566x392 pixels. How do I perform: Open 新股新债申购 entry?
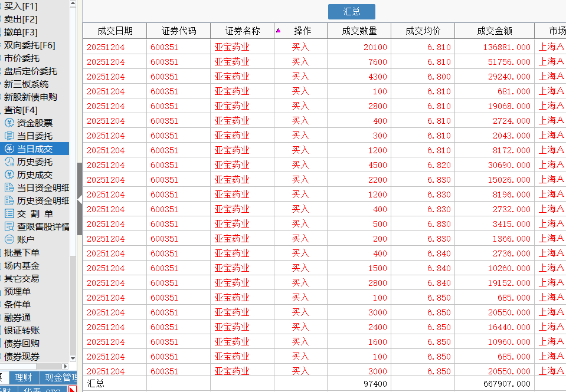coord(31,97)
